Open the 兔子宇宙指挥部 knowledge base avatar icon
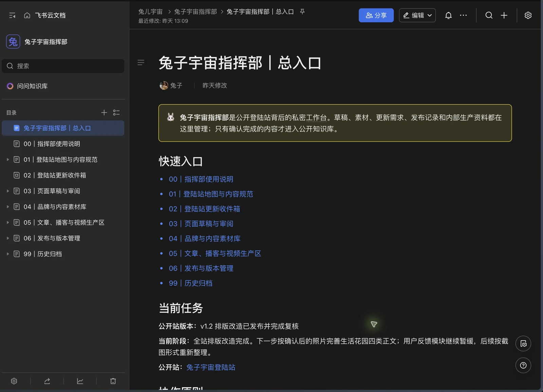This screenshot has width=543, height=392. [x=13, y=42]
